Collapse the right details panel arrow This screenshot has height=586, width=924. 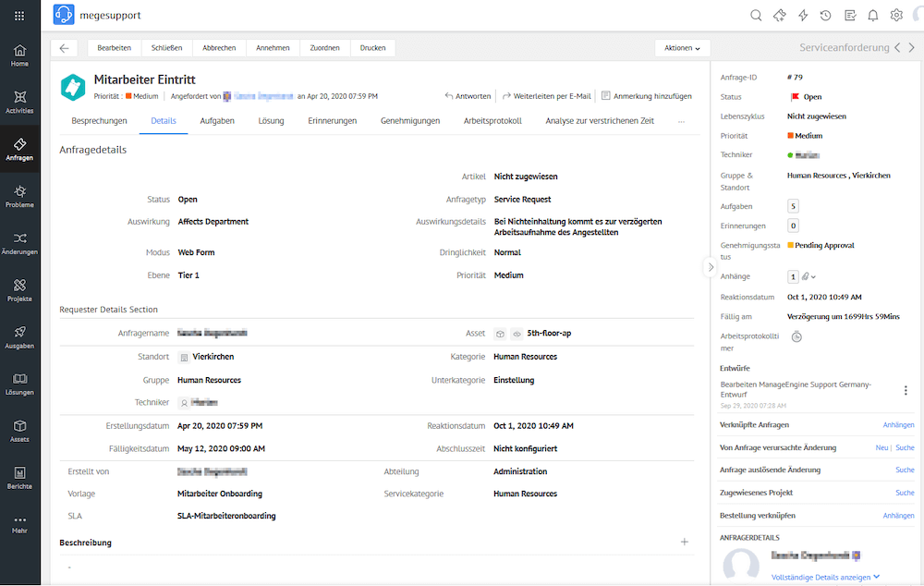pyautogui.click(x=711, y=267)
